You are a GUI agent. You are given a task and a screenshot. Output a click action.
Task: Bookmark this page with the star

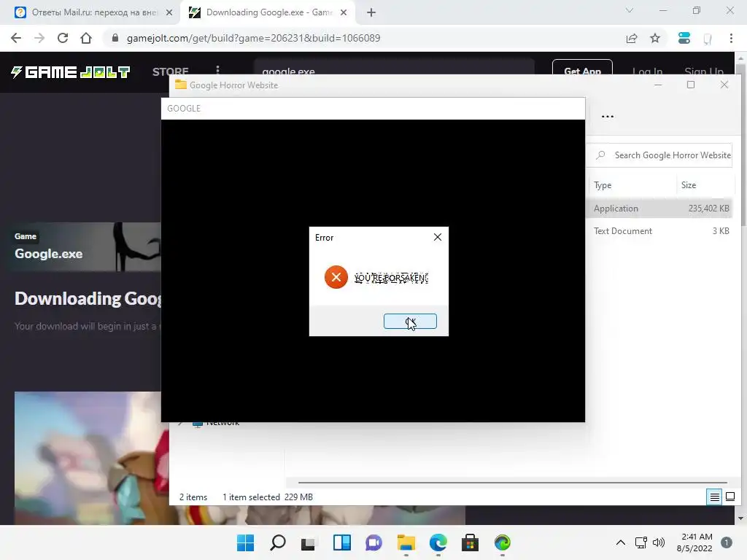pos(655,38)
